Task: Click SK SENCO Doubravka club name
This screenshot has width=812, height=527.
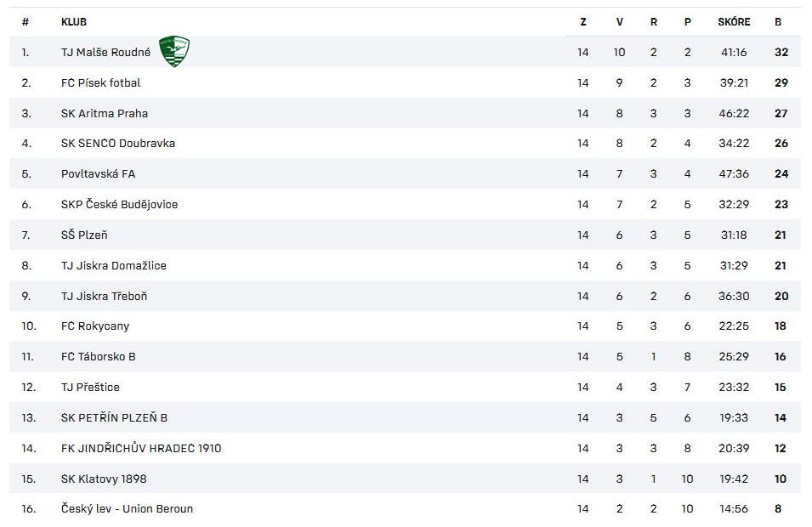Action: pos(118,144)
